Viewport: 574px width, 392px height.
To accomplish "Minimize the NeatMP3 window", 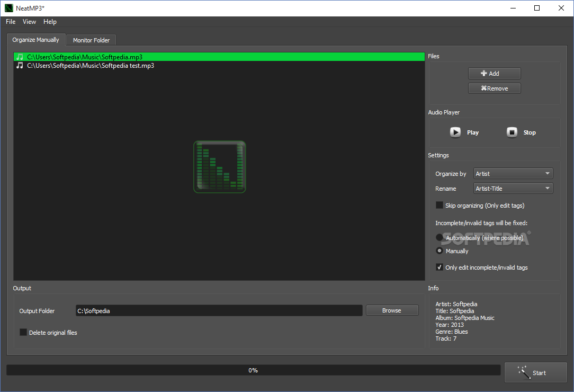I will coord(513,8).
